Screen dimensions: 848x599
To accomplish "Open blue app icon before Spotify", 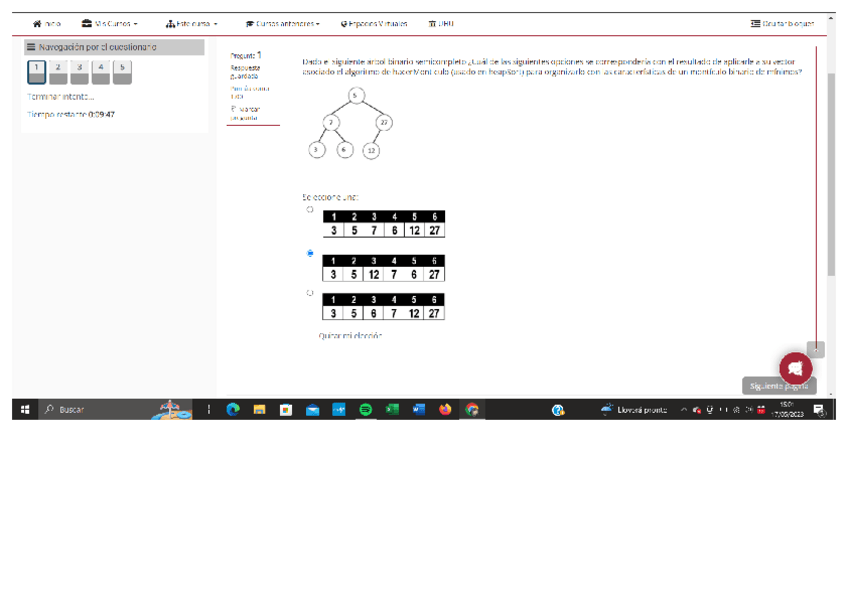I will [x=339, y=410].
